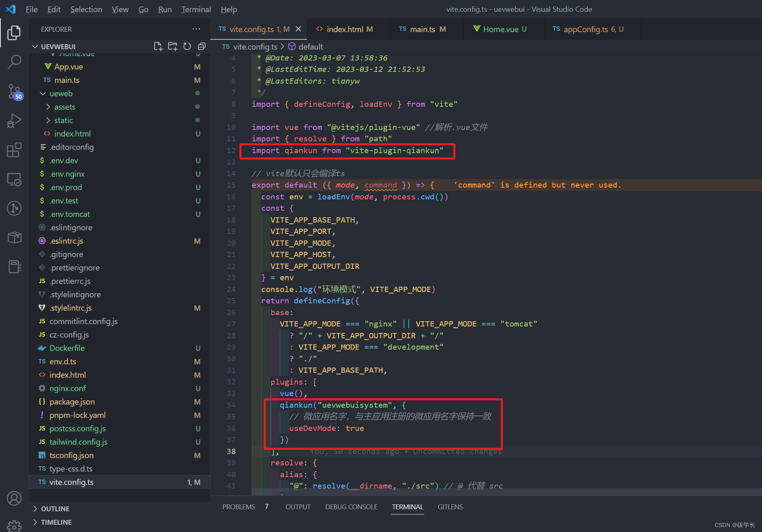Open the notebook icon in activity bar
Viewport: 762px width, 532px height.
point(14,267)
